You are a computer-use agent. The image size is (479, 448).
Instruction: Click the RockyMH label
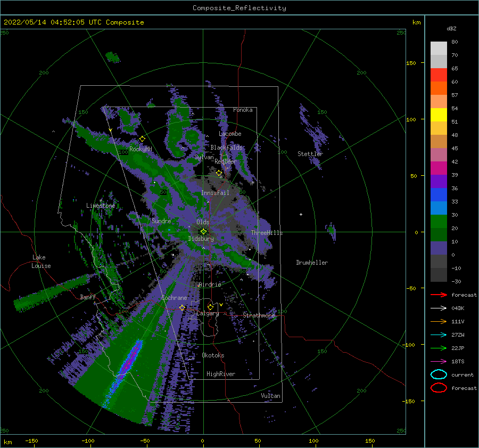point(141,149)
